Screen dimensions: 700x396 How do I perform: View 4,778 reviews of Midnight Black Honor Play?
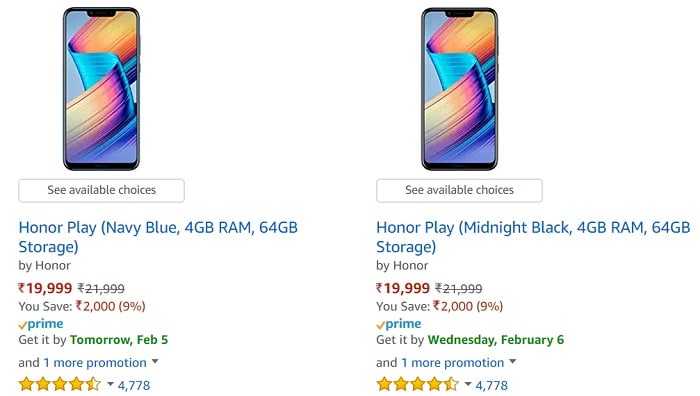[x=492, y=385]
